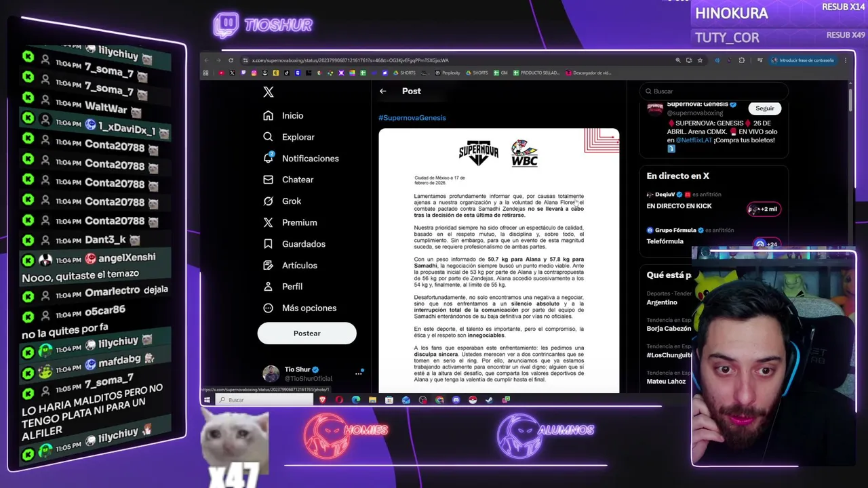The height and width of the screenshot is (488, 868).
Task: Click the Postear button
Action: pyautogui.click(x=307, y=333)
